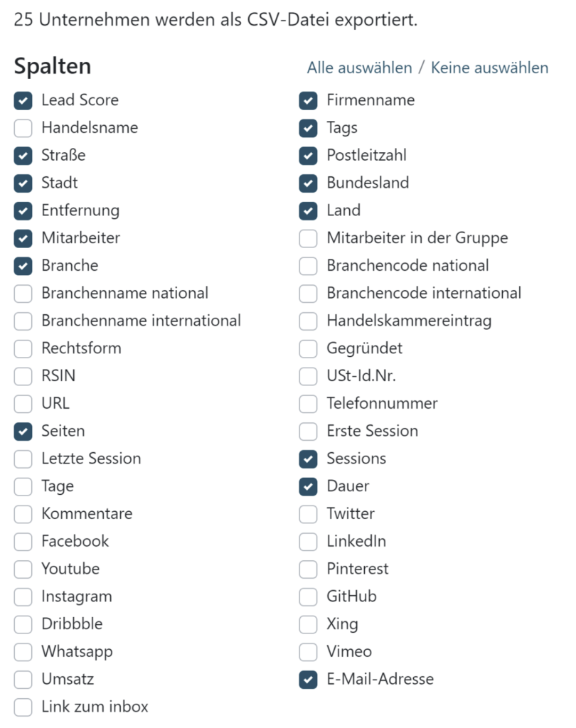Enable the URL column checkbox
This screenshot has height=728, width=576.
(x=23, y=404)
